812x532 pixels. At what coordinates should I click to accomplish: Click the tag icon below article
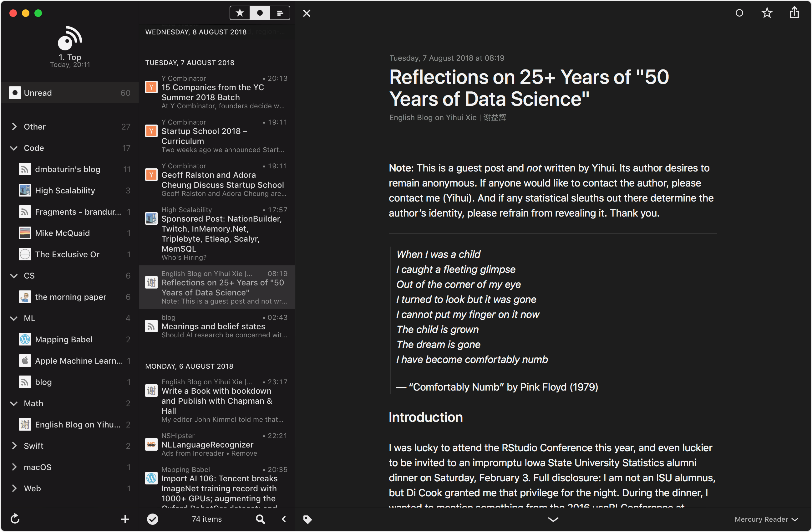(x=307, y=519)
